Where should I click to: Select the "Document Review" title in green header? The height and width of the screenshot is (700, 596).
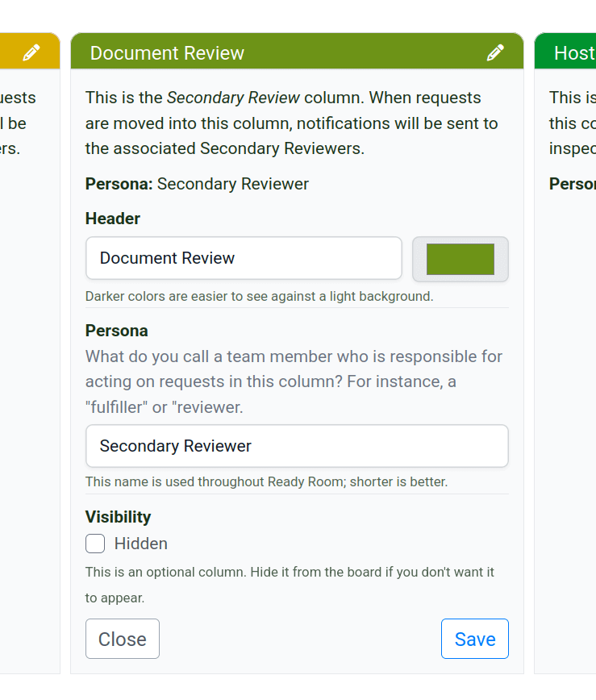pos(167,53)
